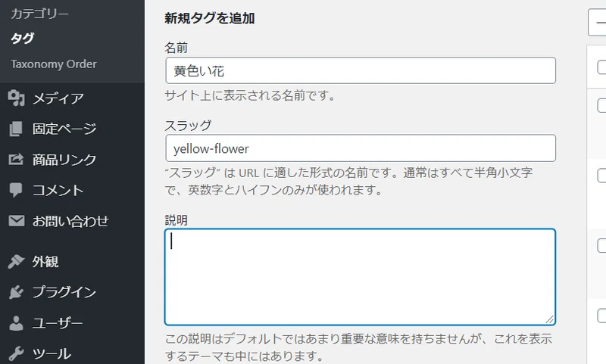The height and width of the screenshot is (364, 606).
Task: Click the メディア media icon
Action: click(16, 98)
